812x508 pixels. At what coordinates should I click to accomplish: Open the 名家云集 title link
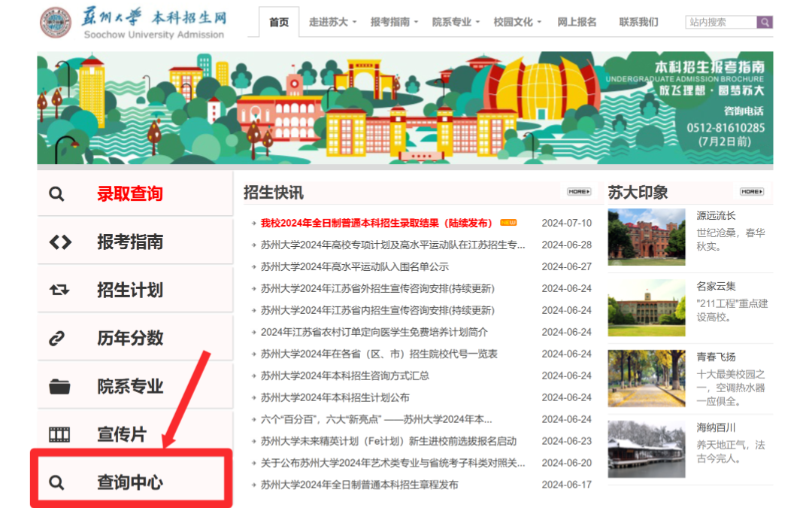tap(716, 286)
